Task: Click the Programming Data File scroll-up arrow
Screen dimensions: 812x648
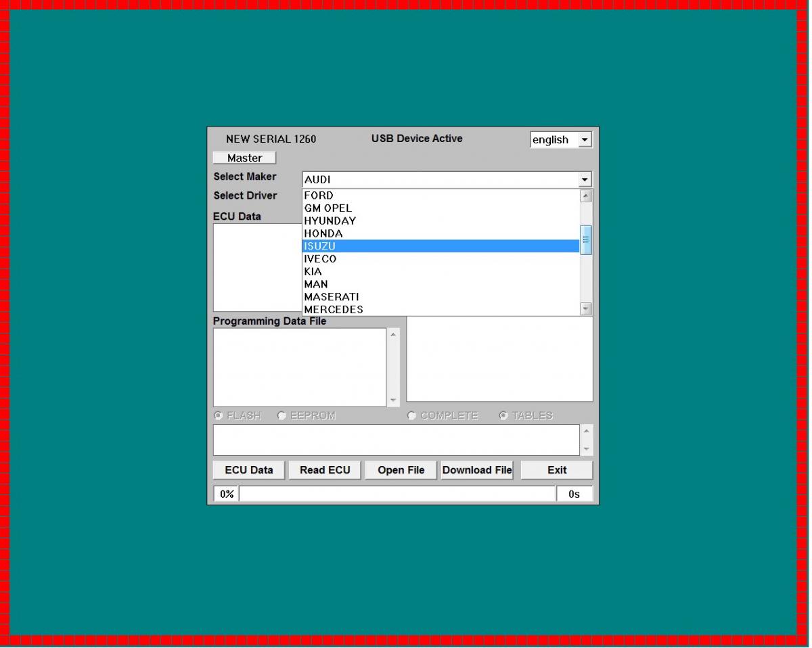Action: point(394,335)
